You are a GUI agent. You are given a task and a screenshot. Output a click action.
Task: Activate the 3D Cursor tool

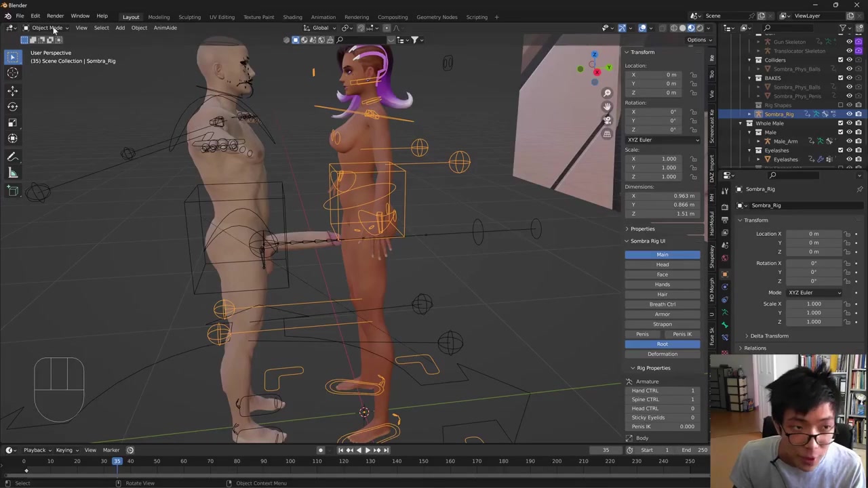click(x=13, y=73)
